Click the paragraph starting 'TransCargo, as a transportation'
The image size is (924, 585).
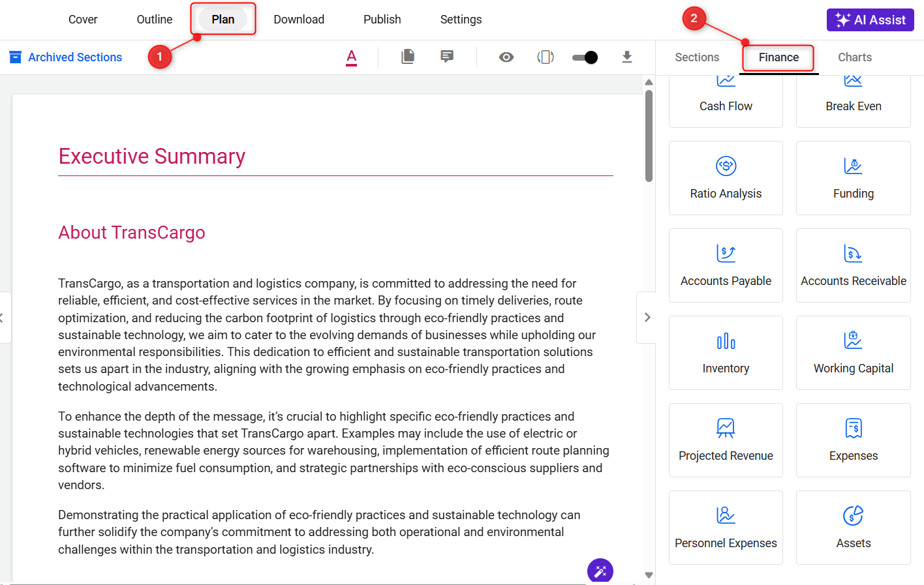tap(328, 335)
